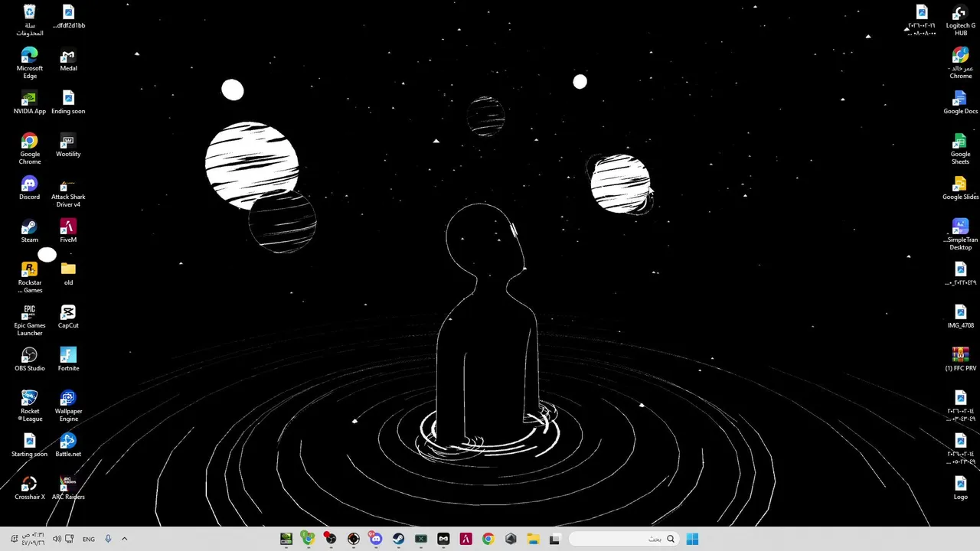
Task: Open Rockstar Games desktop shortcut
Action: pyautogui.click(x=29, y=277)
